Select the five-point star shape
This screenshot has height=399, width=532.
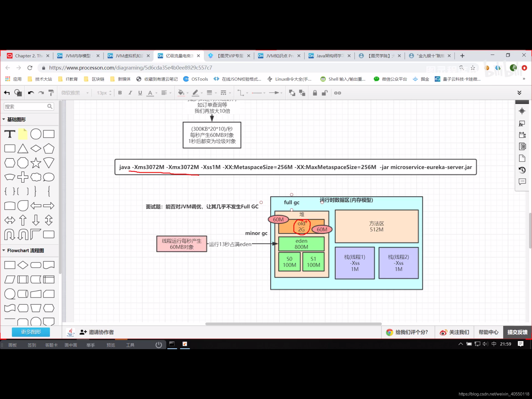36,163
